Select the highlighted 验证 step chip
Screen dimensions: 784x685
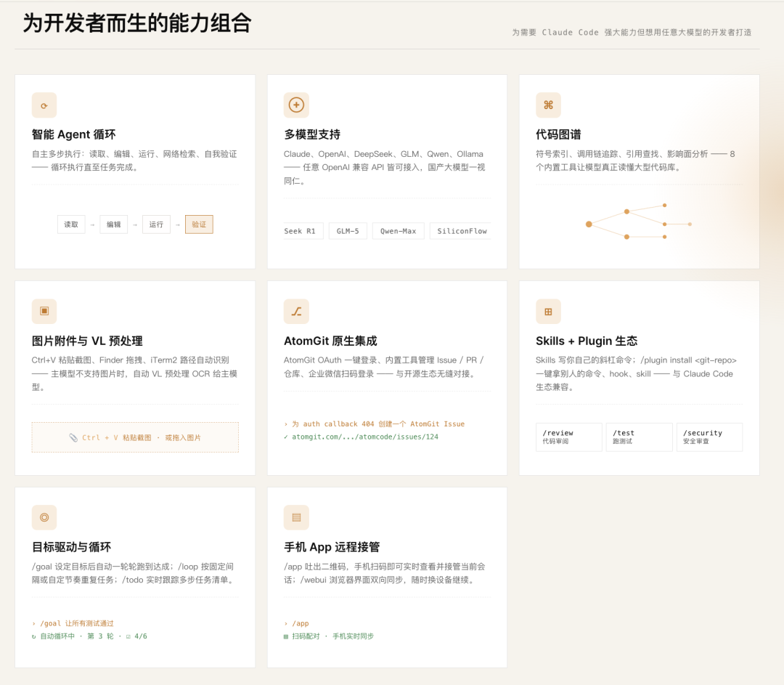tap(199, 224)
